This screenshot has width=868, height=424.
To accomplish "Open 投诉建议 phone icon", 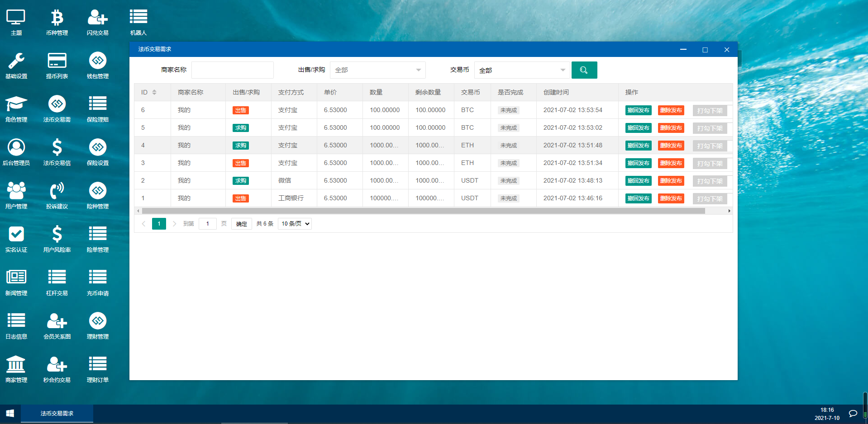I will (x=57, y=196).
